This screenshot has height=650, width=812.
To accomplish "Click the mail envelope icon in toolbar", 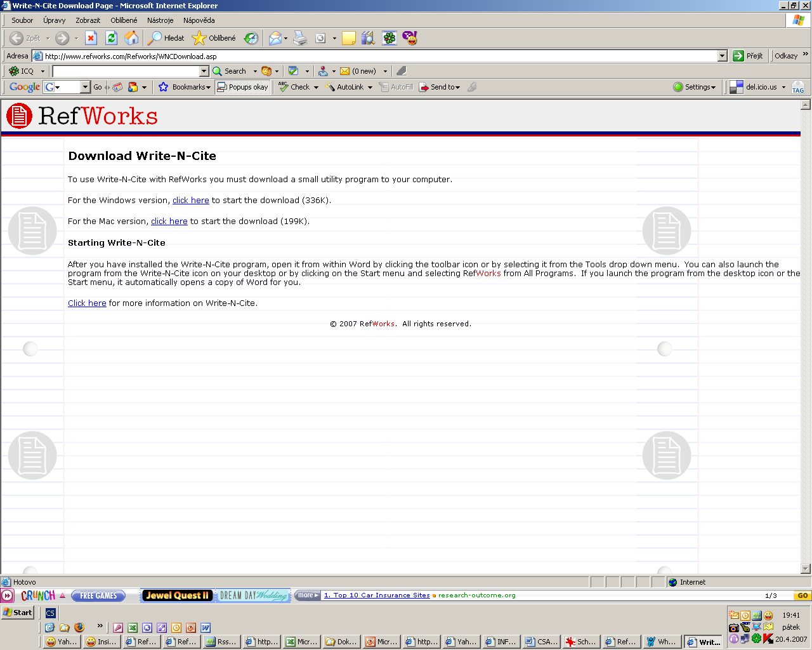I will point(275,38).
